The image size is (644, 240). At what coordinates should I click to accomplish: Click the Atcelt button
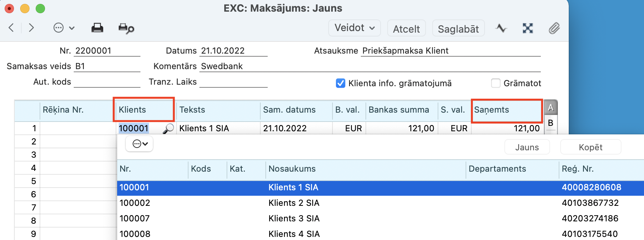[x=406, y=29]
